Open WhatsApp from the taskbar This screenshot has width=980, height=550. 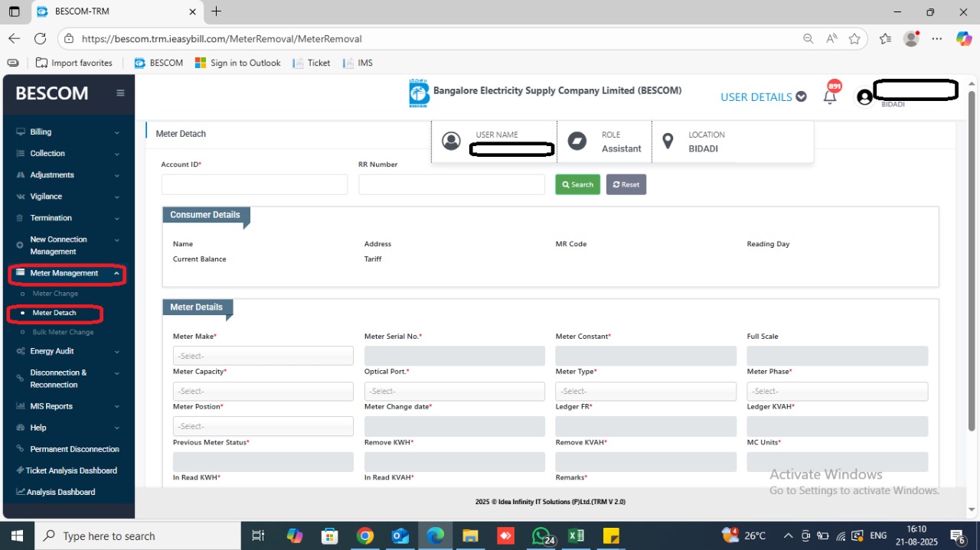[541, 535]
